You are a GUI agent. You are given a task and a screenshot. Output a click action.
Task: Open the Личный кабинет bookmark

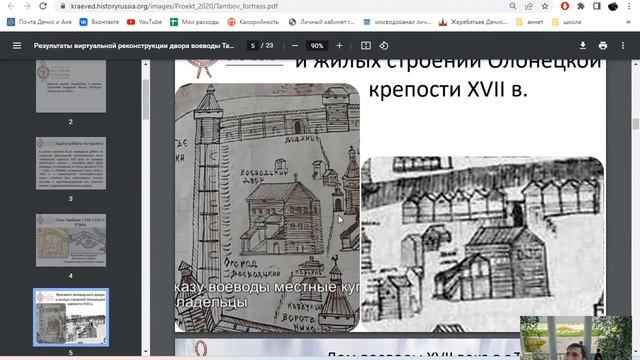tap(322, 22)
